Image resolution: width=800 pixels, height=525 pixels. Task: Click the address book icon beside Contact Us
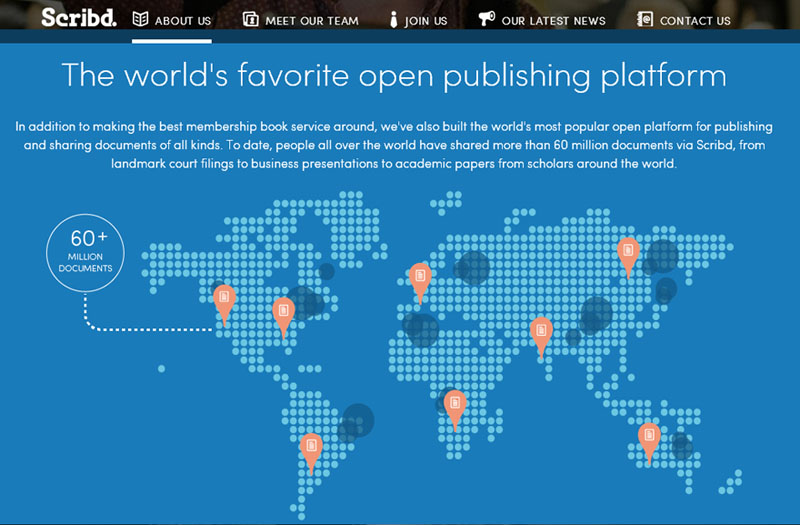645,19
